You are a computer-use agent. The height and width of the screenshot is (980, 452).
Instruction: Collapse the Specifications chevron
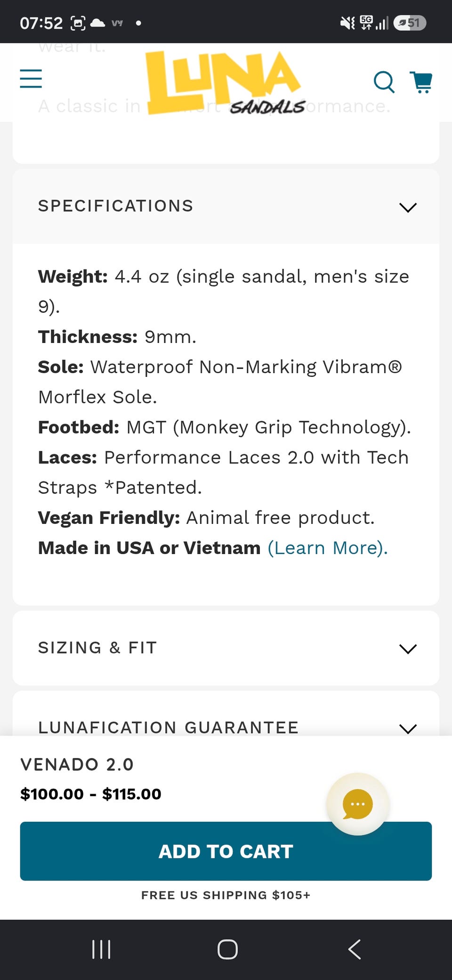(408, 207)
